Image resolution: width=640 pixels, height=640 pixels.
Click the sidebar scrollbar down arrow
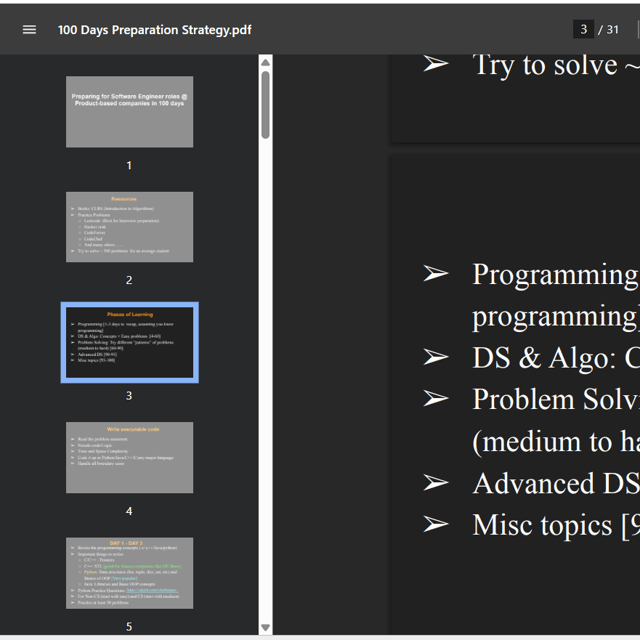[x=265, y=627]
